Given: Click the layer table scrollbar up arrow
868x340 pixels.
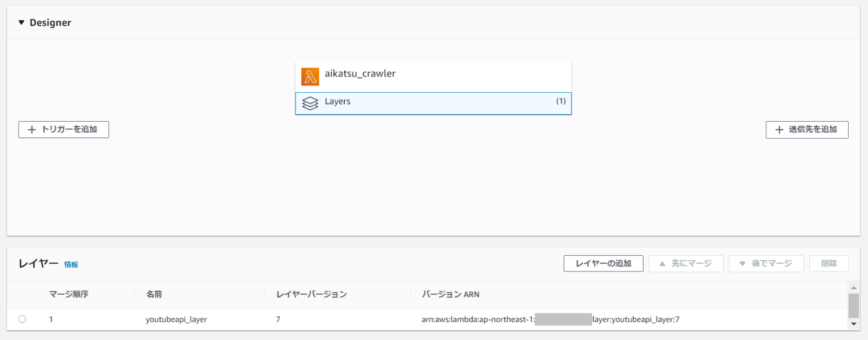Looking at the screenshot, I should 854,287.
